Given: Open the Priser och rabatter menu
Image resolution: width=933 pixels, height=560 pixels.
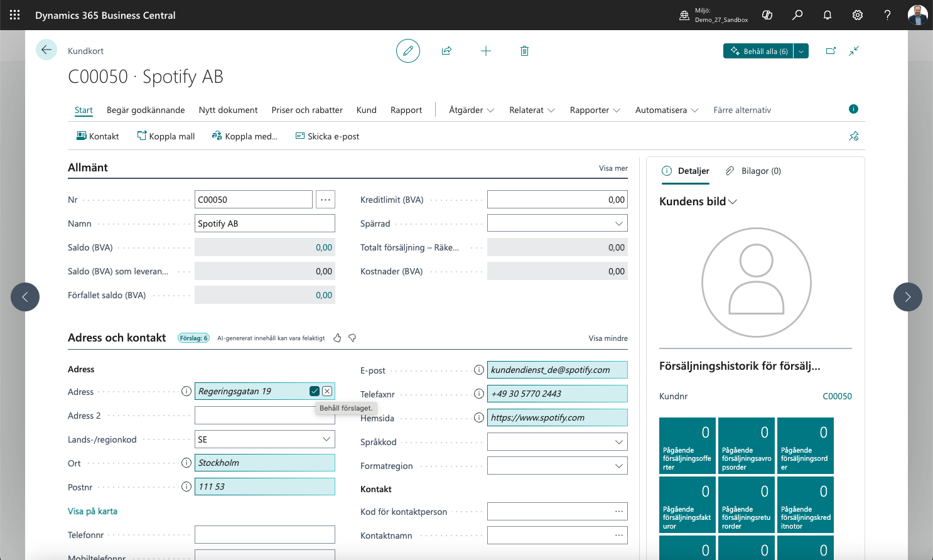Looking at the screenshot, I should (x=307, y=110).
